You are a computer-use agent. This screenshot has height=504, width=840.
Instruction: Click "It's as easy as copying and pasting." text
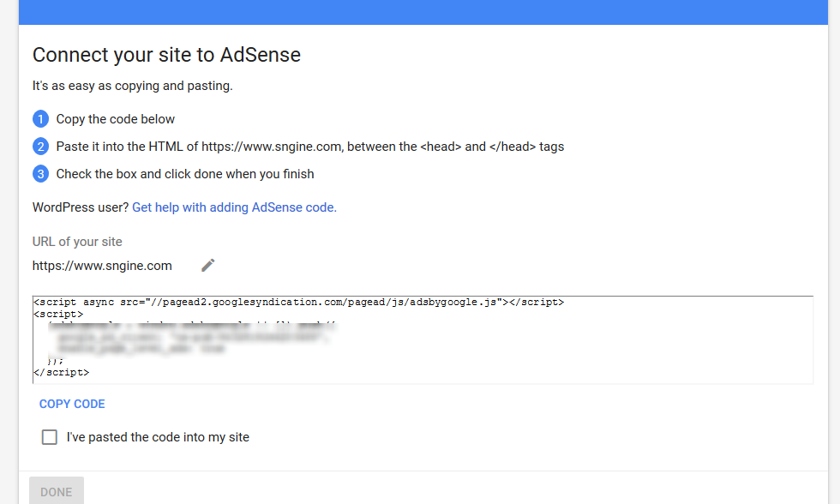click(132, 86)
